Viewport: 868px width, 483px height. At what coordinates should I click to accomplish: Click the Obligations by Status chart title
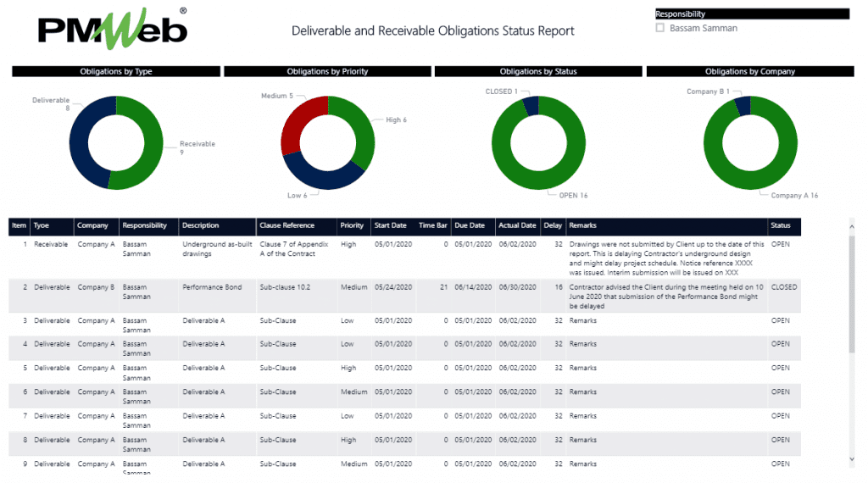tap(538, 71)
